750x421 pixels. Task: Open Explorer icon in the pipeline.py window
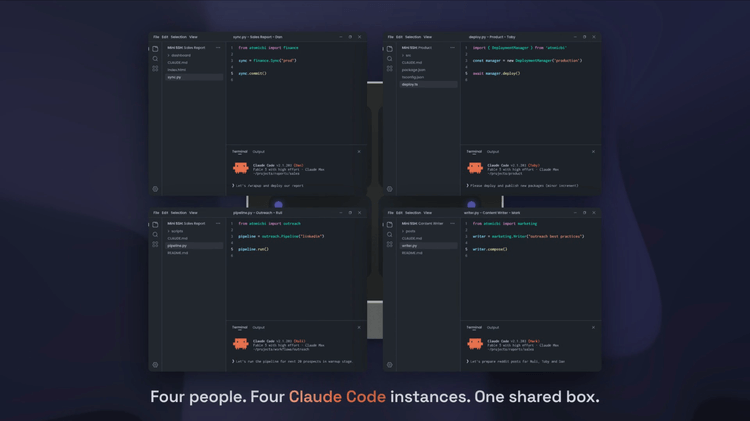click(155, 225)
